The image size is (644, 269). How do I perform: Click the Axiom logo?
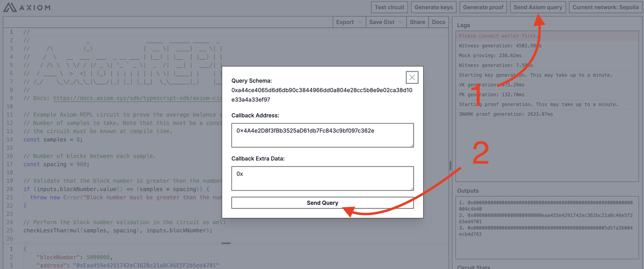click(x=27, y=8)
